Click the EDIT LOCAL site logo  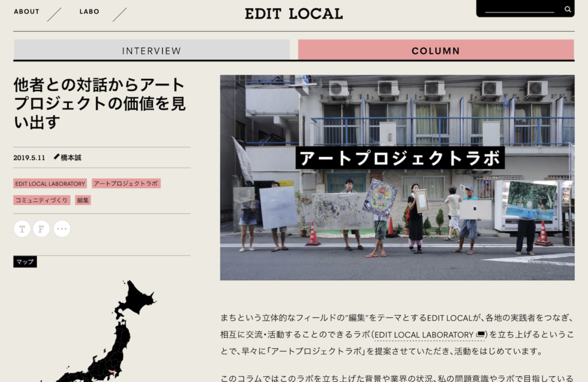[293, 13]
